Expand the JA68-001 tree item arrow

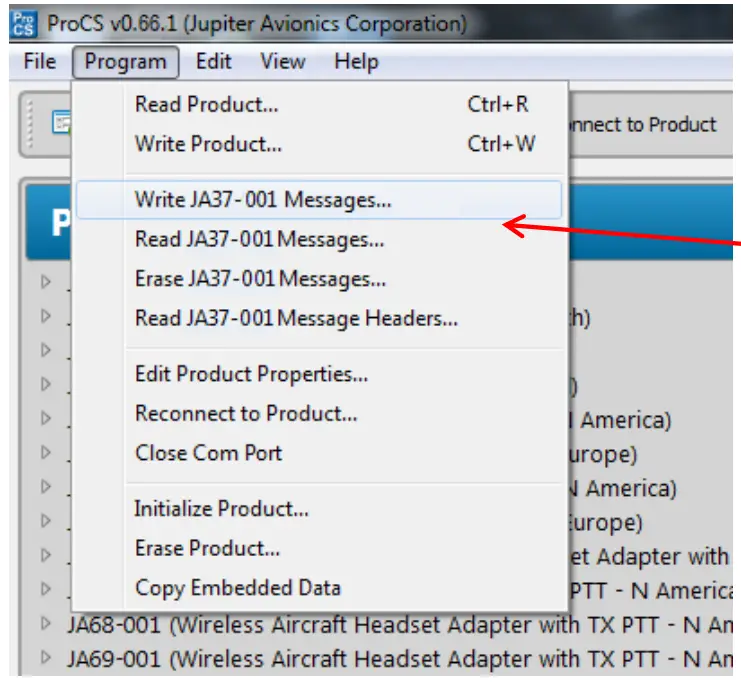(x=46, y=623)
